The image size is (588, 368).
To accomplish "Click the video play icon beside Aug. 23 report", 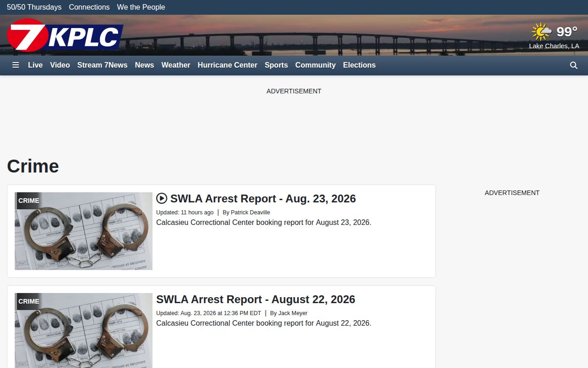I will [x=162, y=198].
